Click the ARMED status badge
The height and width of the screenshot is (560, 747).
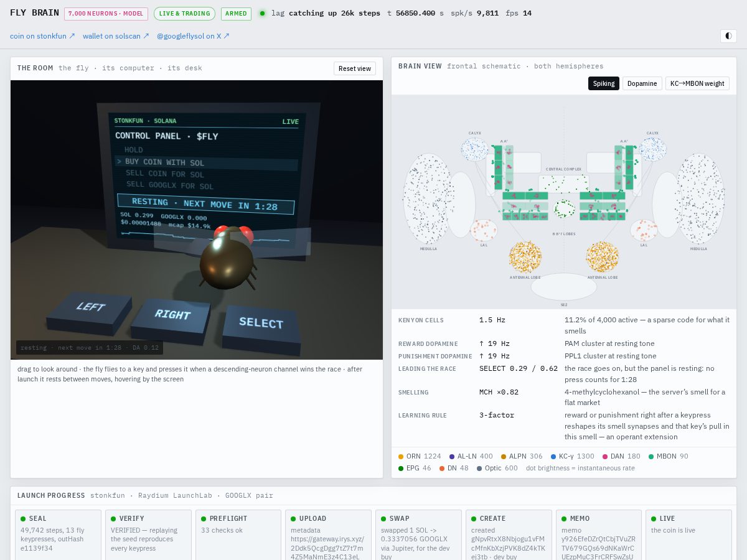(x=236, y=14)
